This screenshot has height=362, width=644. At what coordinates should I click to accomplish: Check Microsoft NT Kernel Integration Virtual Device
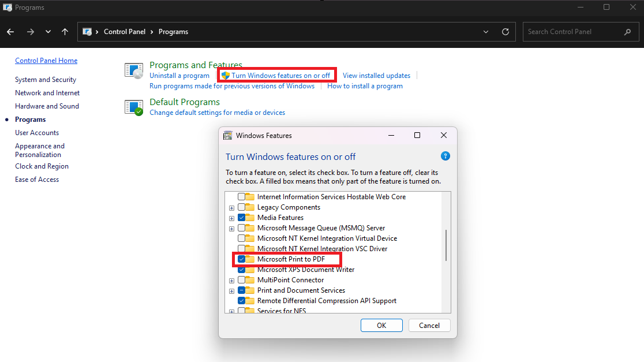click(241, 238)
